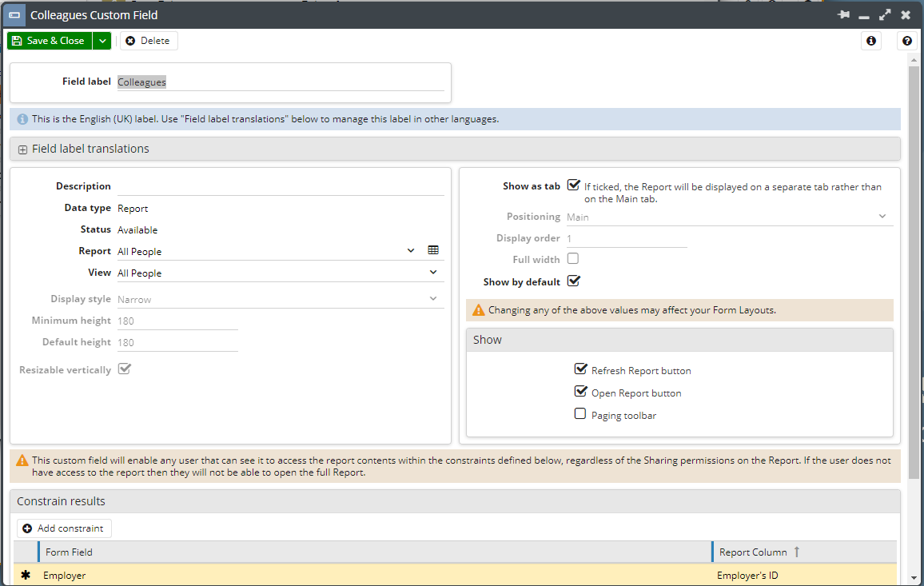924x586 pixels.
Task: Click the floppy disk icon on Save & Close
Action: (x=18, y=40)
